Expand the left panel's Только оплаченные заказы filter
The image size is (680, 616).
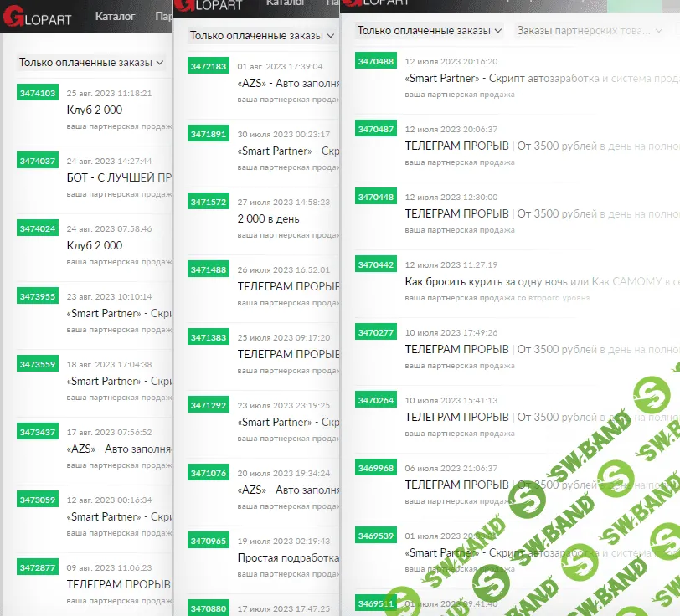pos(91,63)
